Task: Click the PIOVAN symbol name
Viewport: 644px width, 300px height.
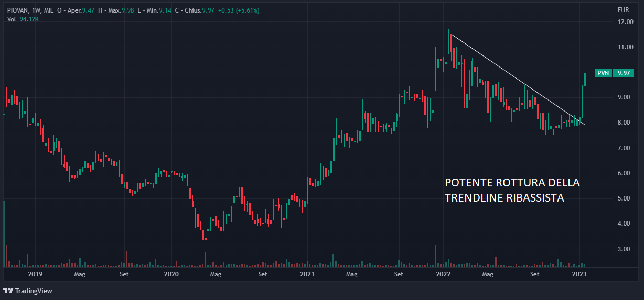Action: [18, 10]
